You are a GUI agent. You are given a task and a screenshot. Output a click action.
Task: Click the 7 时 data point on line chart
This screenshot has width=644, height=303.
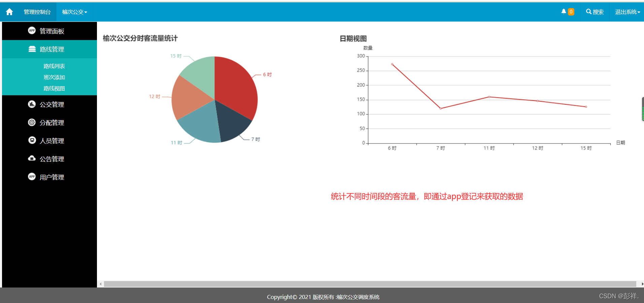[x=441, y=108]
